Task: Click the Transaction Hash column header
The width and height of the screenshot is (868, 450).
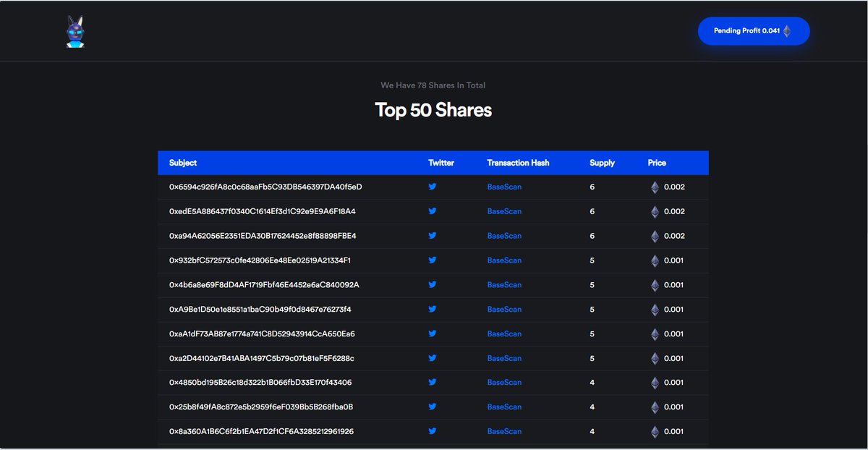Action: [x=518, y=163]
